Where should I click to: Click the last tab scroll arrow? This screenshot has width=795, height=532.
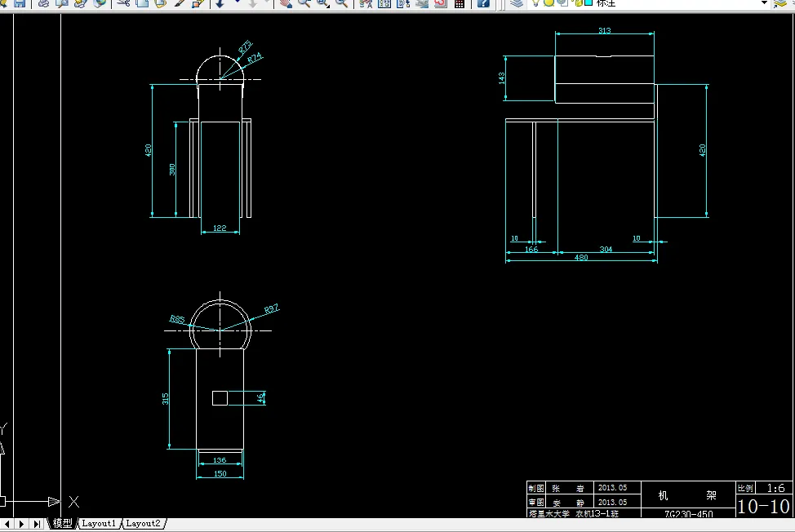click(37, 524)
